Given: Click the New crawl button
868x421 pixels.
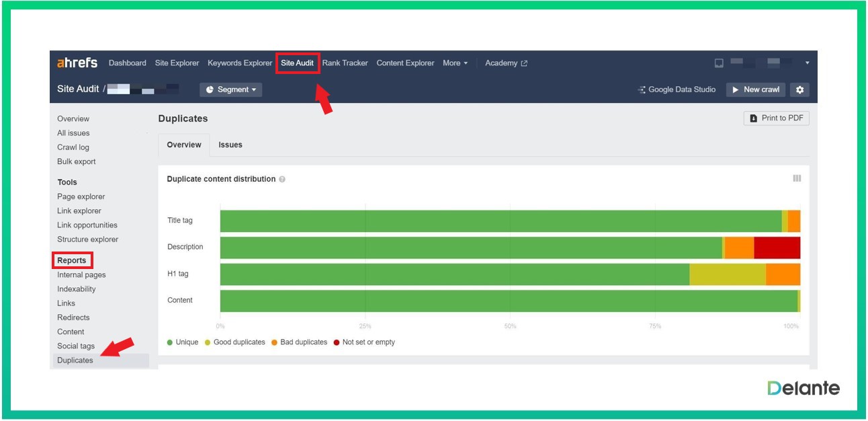Looking at the screenshot, I should [x=756, y=89].
